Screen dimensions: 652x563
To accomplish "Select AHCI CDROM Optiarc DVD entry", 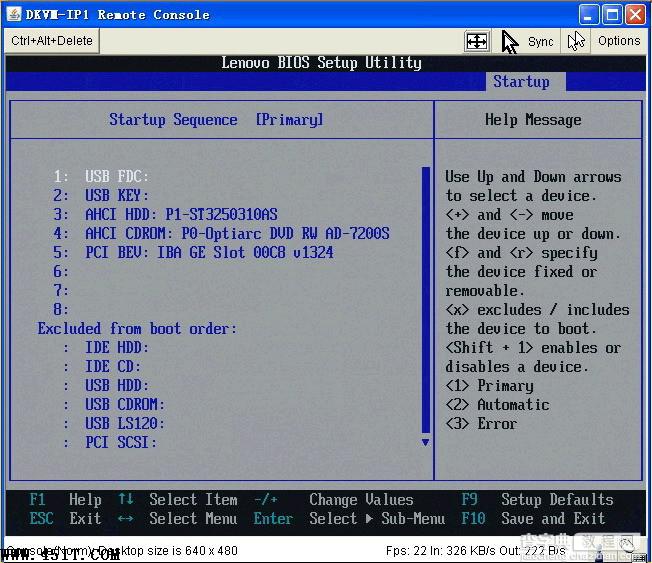I will (221, 233).
